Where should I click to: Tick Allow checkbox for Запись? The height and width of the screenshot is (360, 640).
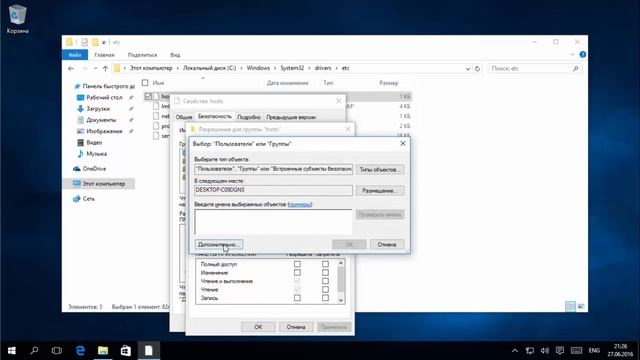pos(297,298)
